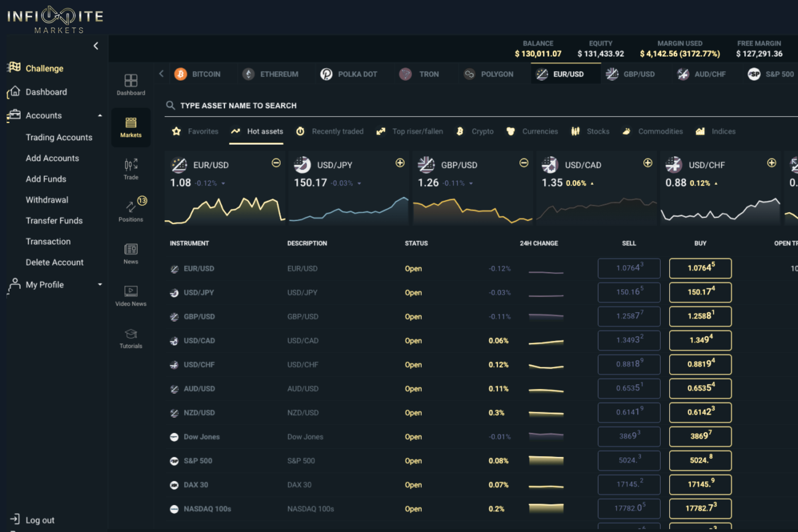
Task: Filter by Indices category
Action: [x=715, y=131]
